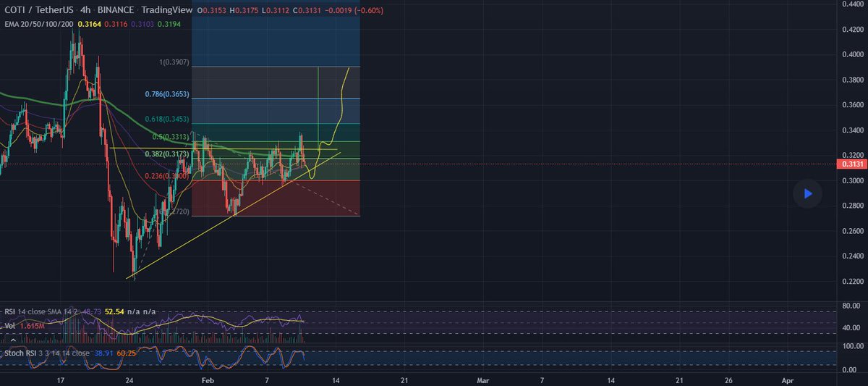Click the 0.2800 price axis label
This screenshot has height=386, width=868.
click(851, 206)
